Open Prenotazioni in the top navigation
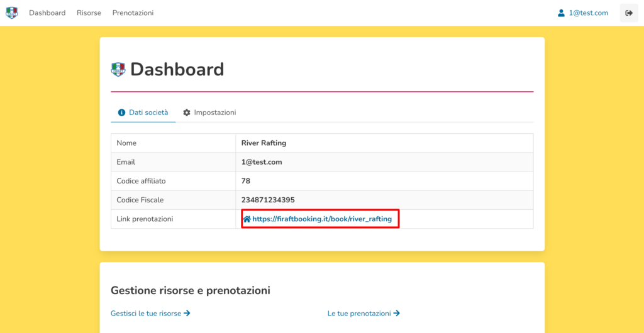The image size is (644, 333). pyautogui.click(x=133, y=13)
